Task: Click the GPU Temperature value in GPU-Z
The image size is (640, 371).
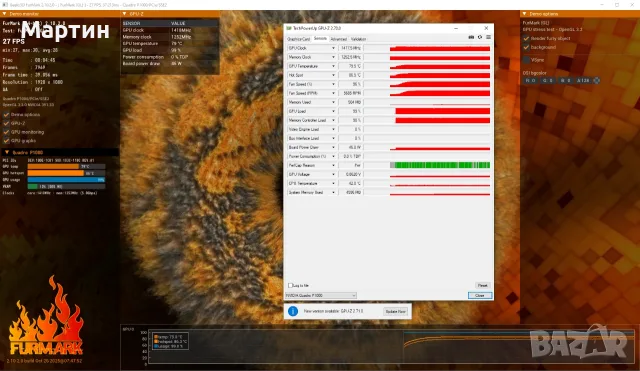Action: (x=350, y=66)
